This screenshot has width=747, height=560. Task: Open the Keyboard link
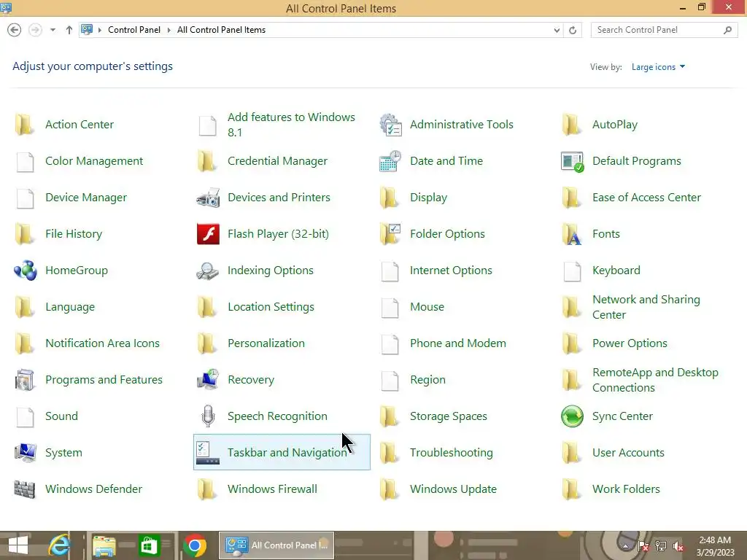[616, 271]
